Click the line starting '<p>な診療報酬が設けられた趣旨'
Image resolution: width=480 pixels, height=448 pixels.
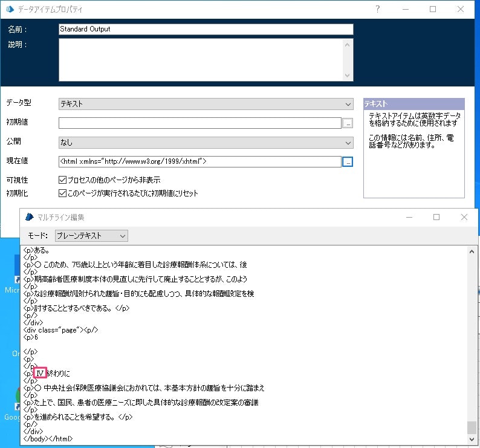[138, 294]
